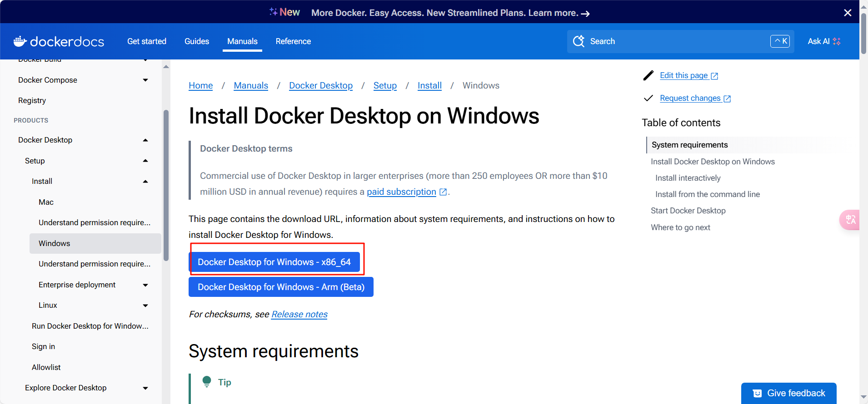Open the Release notes link

299,314
